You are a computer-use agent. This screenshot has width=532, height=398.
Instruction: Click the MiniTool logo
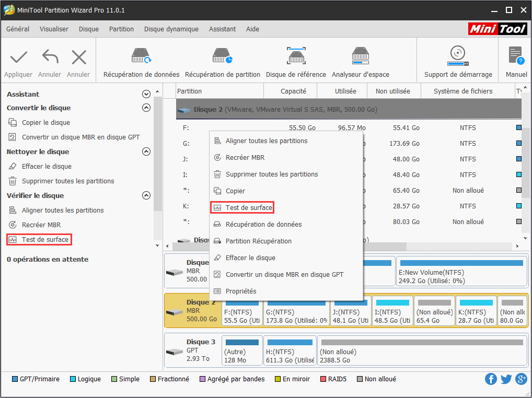498,29
